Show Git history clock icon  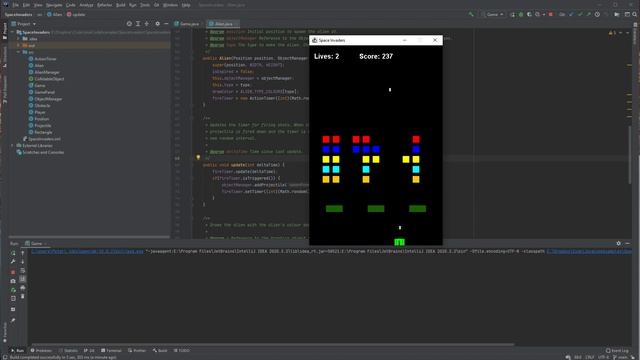pos(597,14)
